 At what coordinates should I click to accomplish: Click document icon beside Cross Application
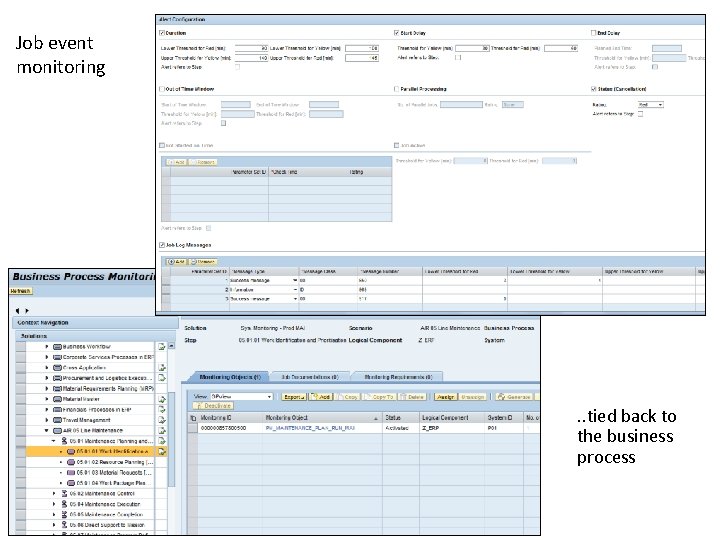tap(162, 367)
